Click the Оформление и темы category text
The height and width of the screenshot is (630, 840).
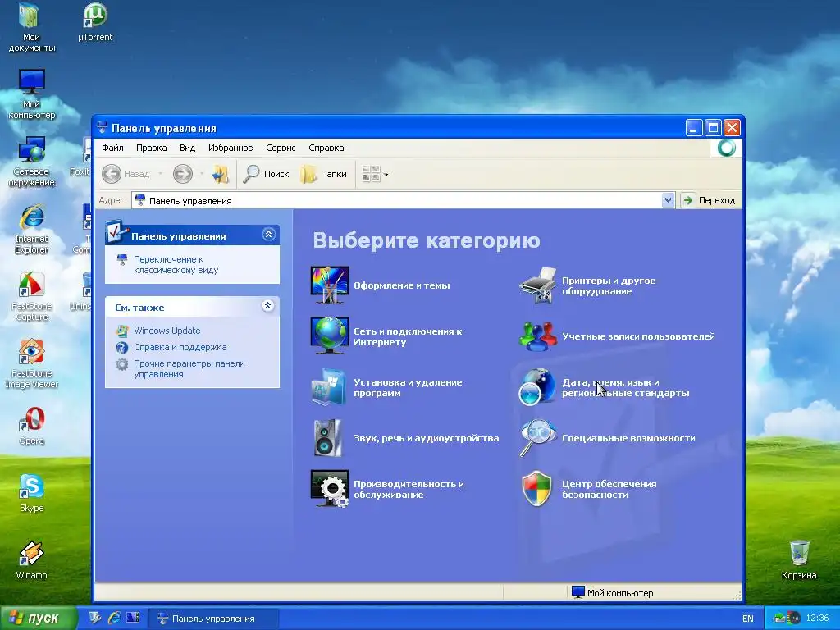[402, 285]
